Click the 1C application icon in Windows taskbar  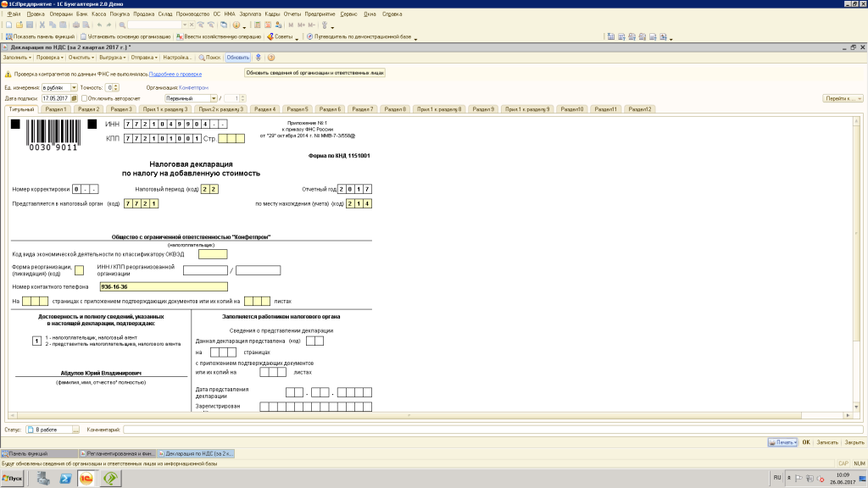86,478
